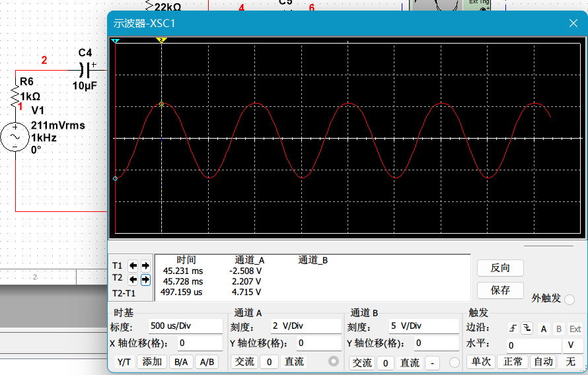Viewport: 588px width, 375px height.
Task: Select AC source V1 in schematic
Action: (x=15, y=137)
